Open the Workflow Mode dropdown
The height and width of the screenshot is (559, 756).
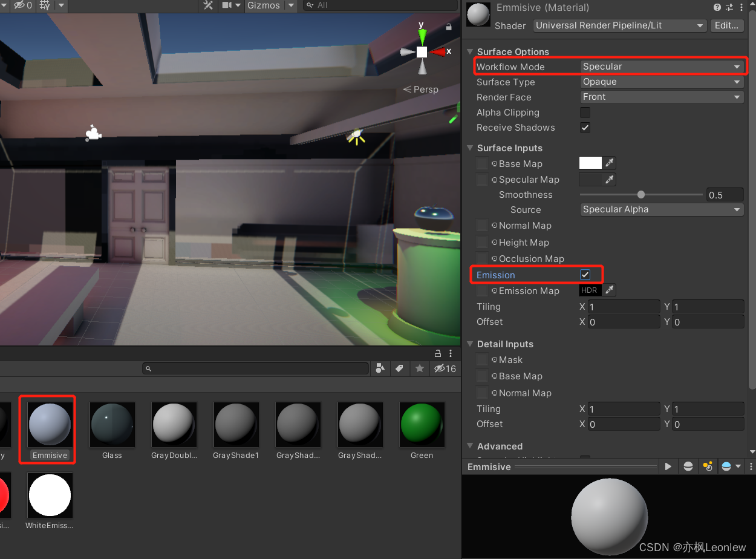(661, 67)
